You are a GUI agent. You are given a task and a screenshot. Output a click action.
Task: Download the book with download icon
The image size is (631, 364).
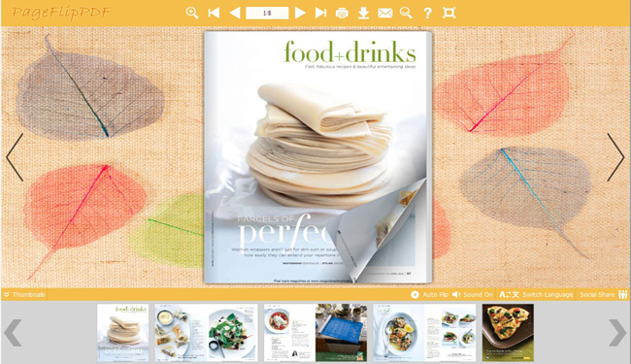(x=363, y=14)
